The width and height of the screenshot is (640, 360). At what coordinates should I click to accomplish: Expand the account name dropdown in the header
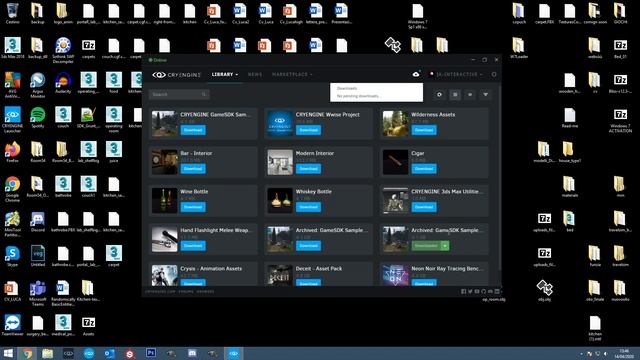pos(459,74)
